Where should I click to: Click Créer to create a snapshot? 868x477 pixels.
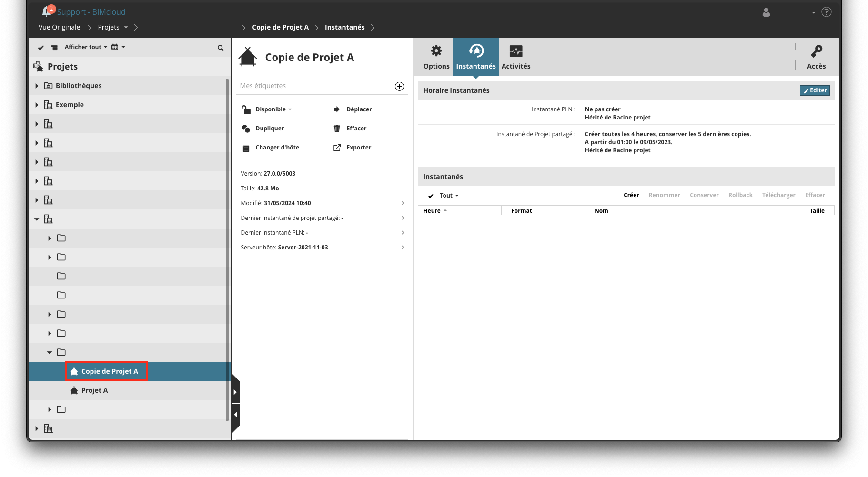(631, 195)
